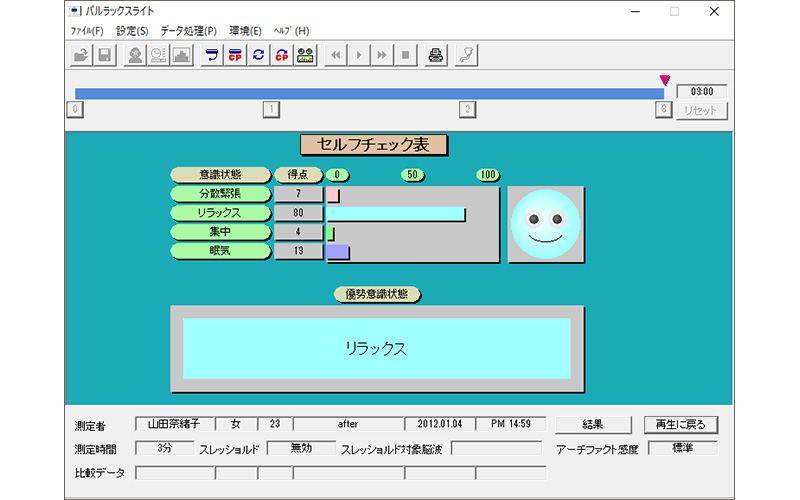Screen dimensions: 800x500
Task: Open the データ処理(P) menu
Action: pyautogui.click(x=188, y=31)
